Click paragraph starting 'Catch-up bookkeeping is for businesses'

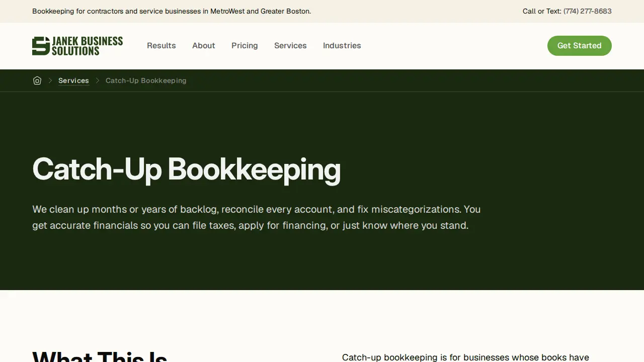point(465,357)
